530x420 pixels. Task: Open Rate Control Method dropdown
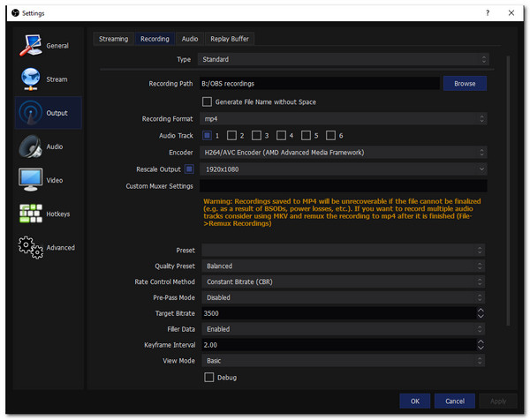(x=343, y=281)
